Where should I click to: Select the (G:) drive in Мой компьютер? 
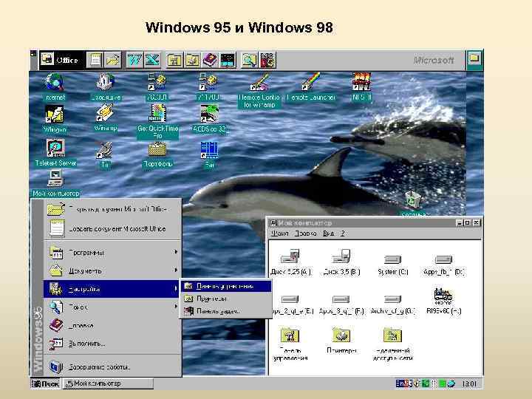[393, 304]
